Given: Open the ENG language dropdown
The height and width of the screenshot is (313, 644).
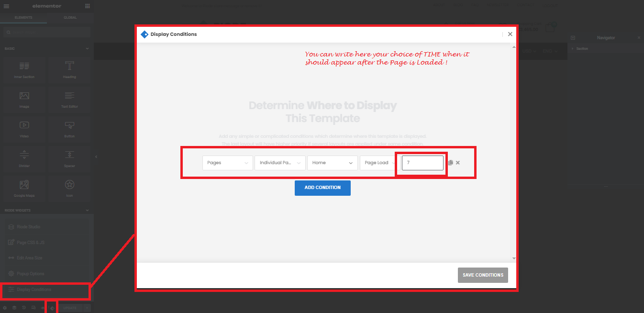Looking at the screenshot, I should click(x=549, y=51).
